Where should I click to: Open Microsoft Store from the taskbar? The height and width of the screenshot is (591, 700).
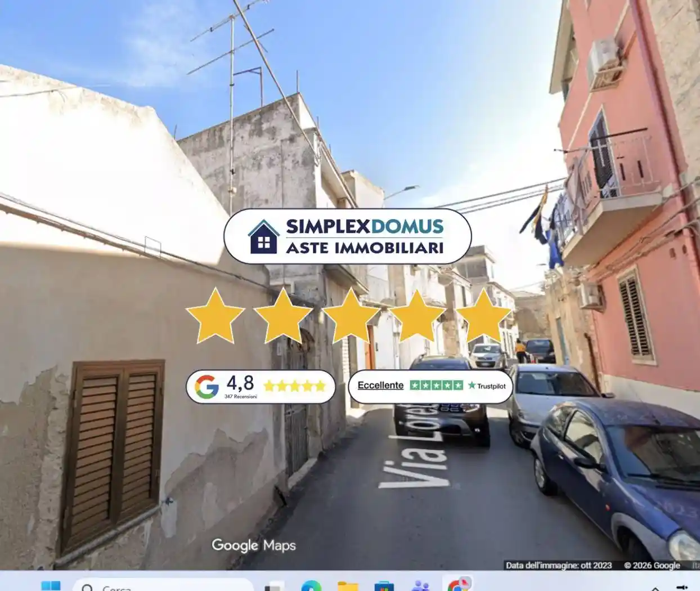384,586
